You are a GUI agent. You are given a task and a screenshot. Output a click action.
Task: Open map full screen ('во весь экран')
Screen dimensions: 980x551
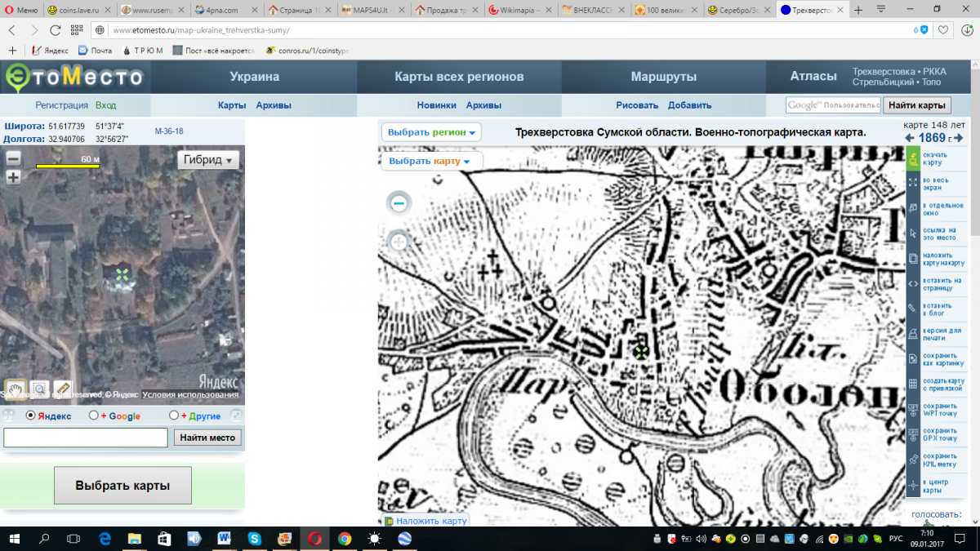point(913,182)
